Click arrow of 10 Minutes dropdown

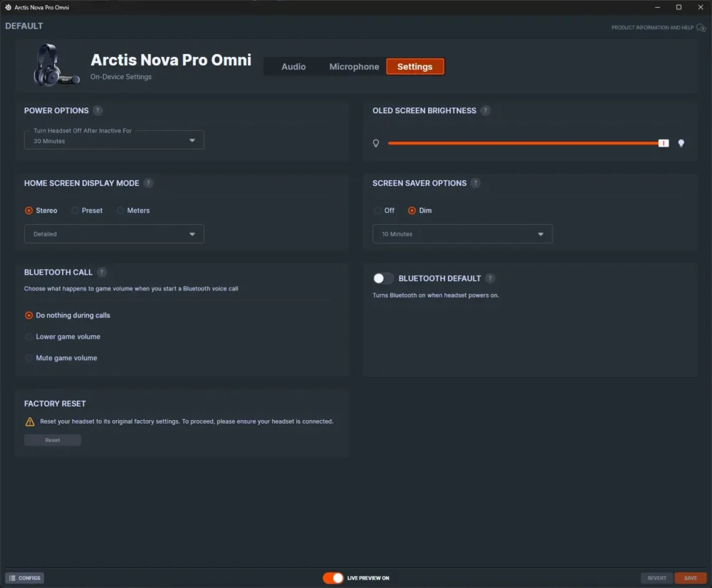pyautogui.click(x=540, y=234)
